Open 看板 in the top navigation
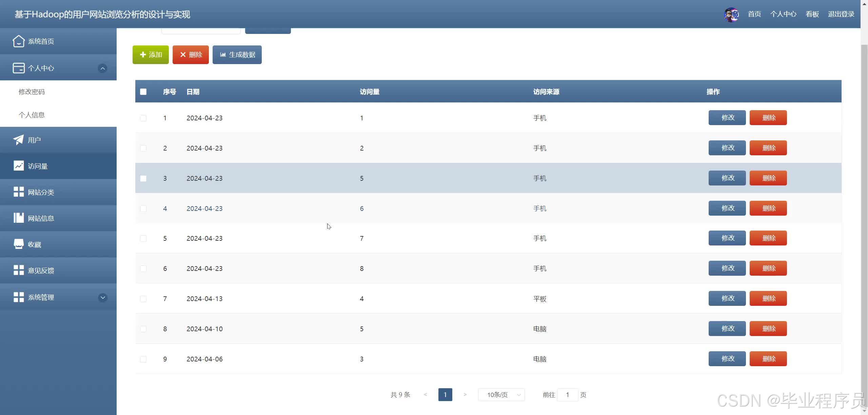Image resolution: width=868 pixels, height=415 pixels. tap(812, 14)
